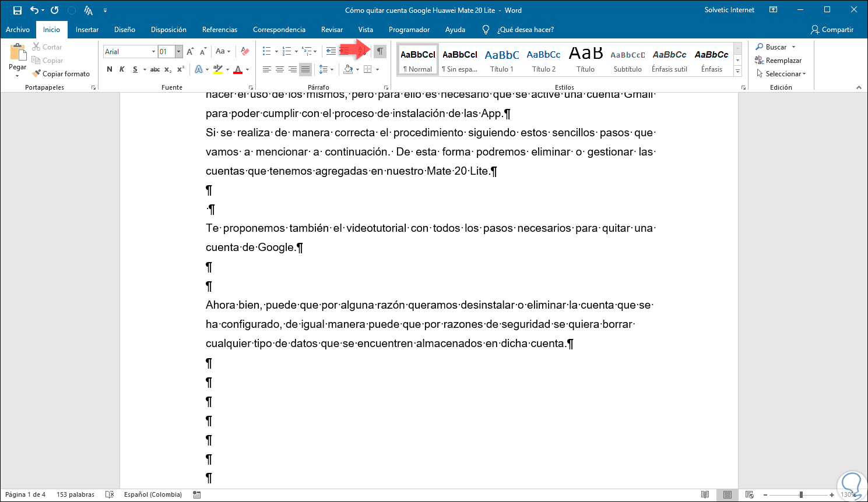Screen dimensions: 868x502
Task: Apply superscript formatting
Action: 181,69
